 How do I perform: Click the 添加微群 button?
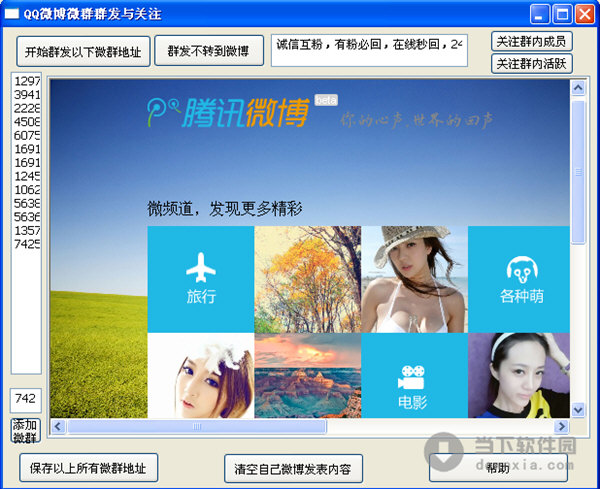click(x=25, y=430)
